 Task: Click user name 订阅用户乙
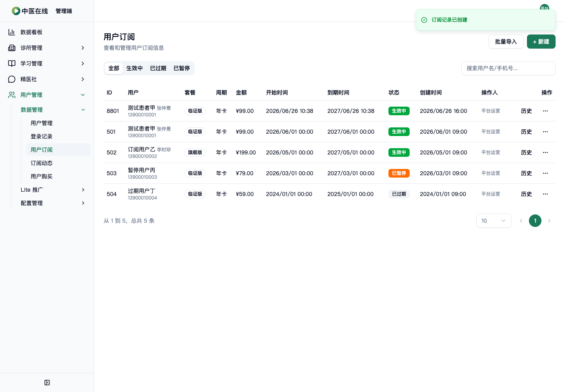coord(142,149)
